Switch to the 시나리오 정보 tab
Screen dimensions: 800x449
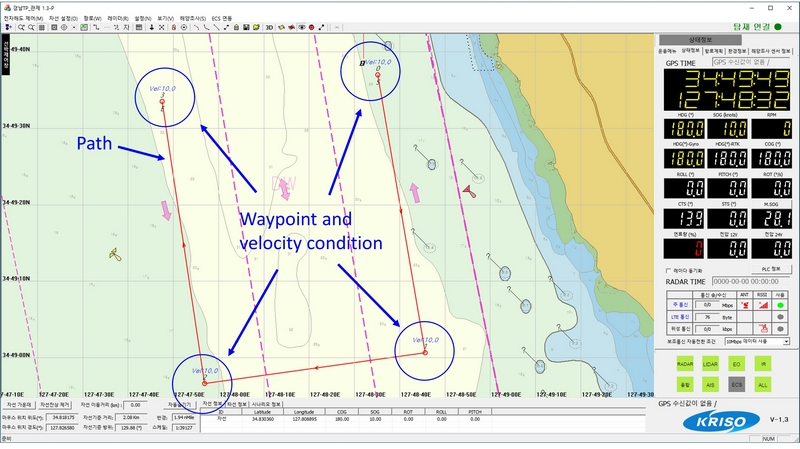coord(266,404)
